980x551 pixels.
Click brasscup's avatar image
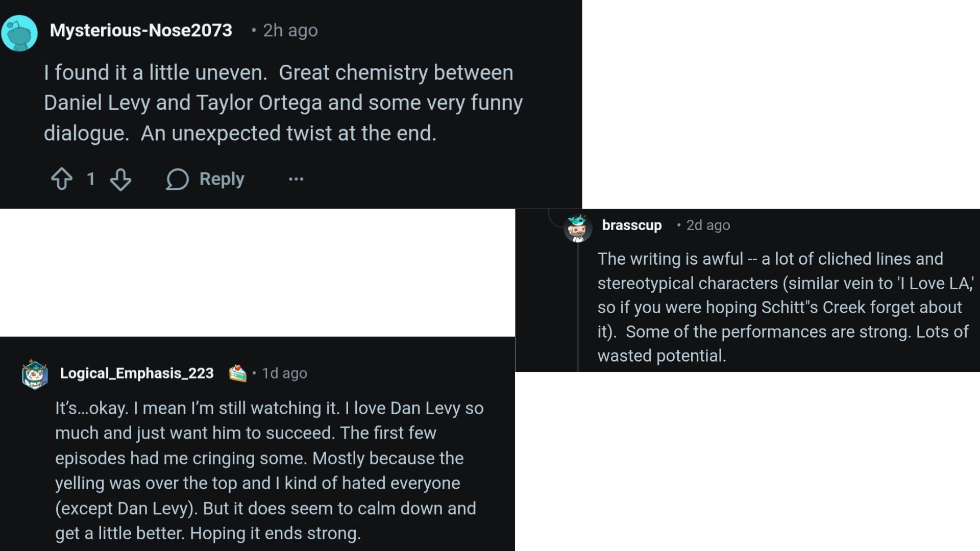(x=578, y=228)
